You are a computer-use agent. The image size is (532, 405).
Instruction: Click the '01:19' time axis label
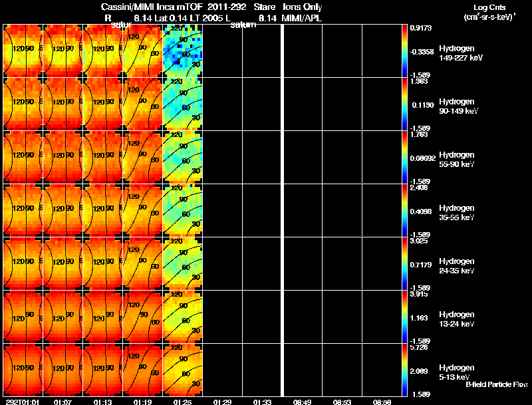tap(142, 402)
